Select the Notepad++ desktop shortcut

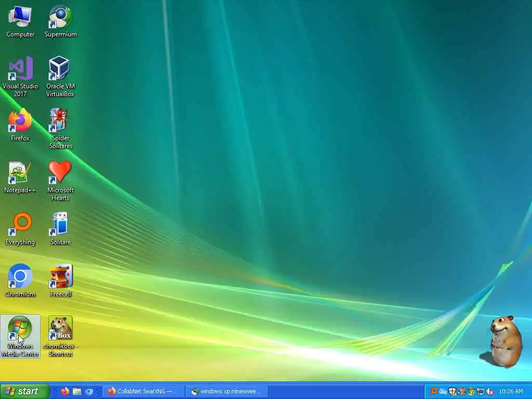coord(20,177)
